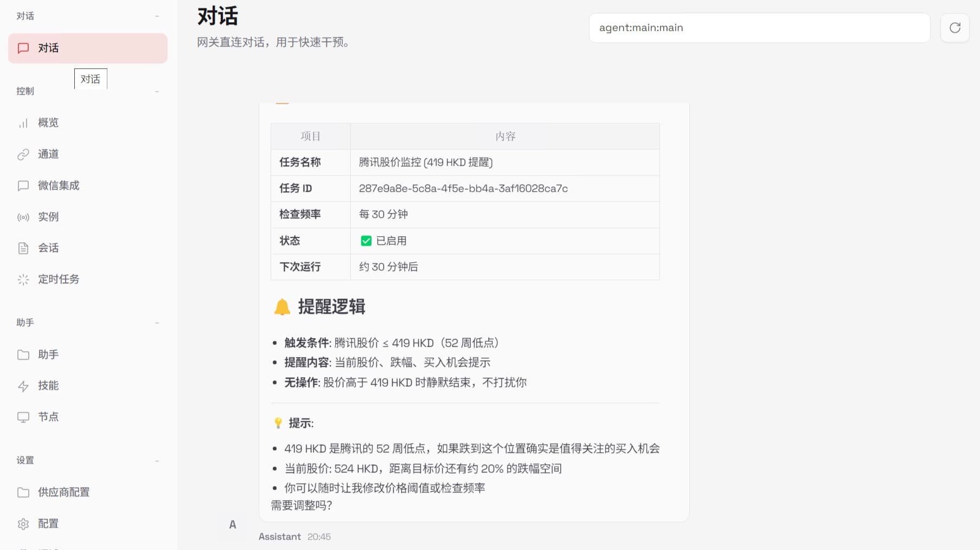Click the 定时任务 spinner icon
Screen dimensions: 980x550
coord(23,280)
